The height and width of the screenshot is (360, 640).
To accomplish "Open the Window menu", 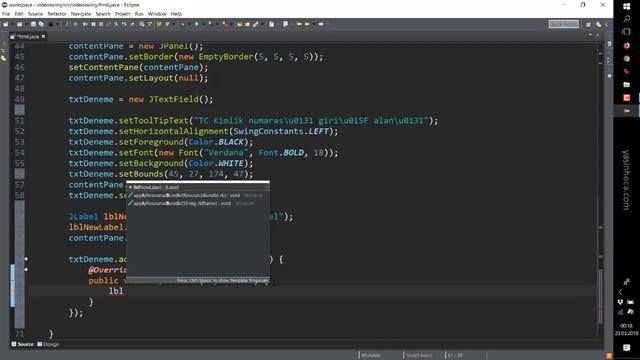I will (x=157, y=14).
